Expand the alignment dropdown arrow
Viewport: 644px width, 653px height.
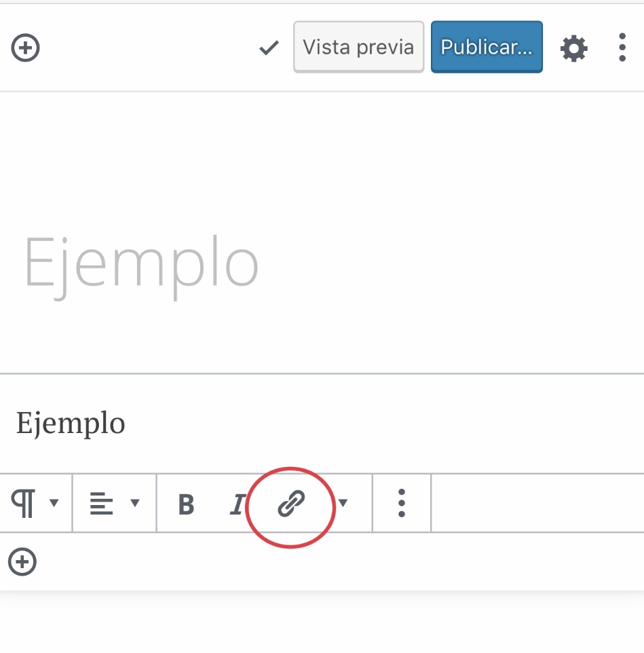click(134, 503)
